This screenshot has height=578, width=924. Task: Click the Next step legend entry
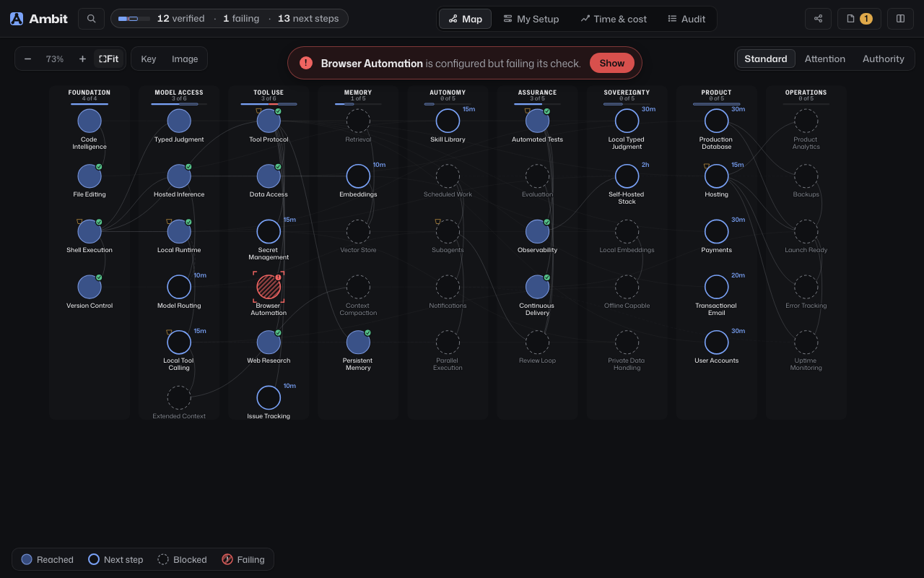pos(115,559)
